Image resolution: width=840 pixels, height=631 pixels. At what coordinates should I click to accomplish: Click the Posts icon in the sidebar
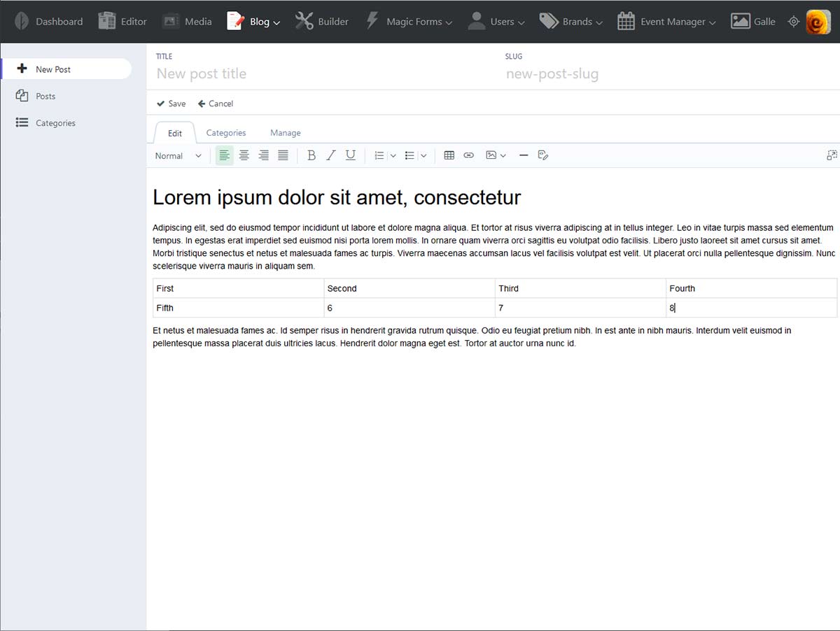point(22,96)
